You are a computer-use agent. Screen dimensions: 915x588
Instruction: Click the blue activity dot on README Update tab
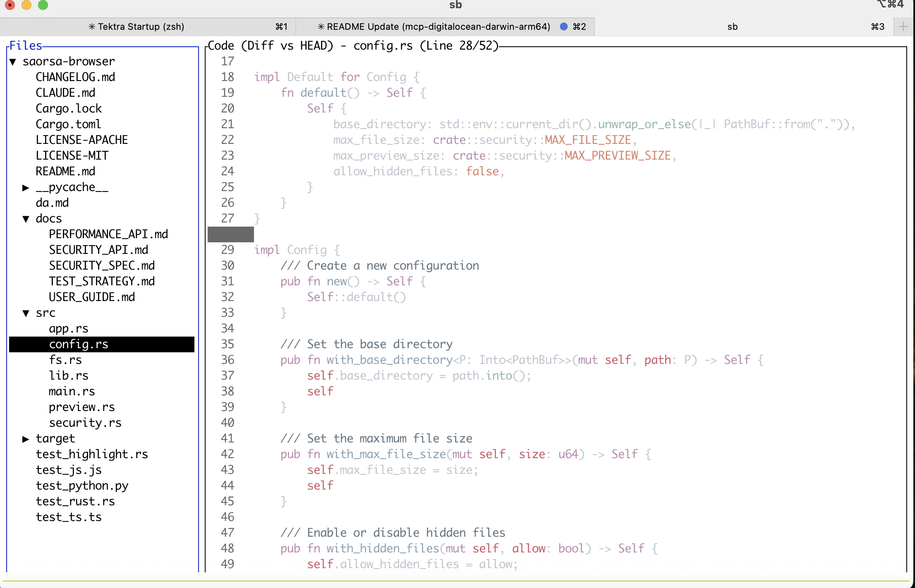(563, 26)
